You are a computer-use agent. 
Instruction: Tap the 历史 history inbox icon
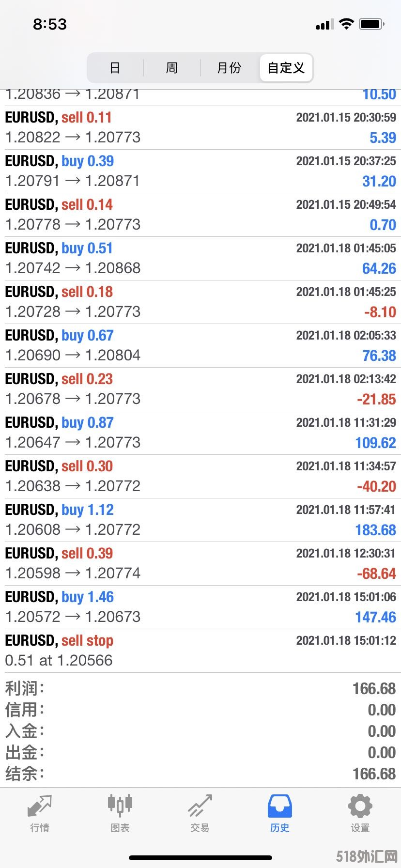click(280, 806)
